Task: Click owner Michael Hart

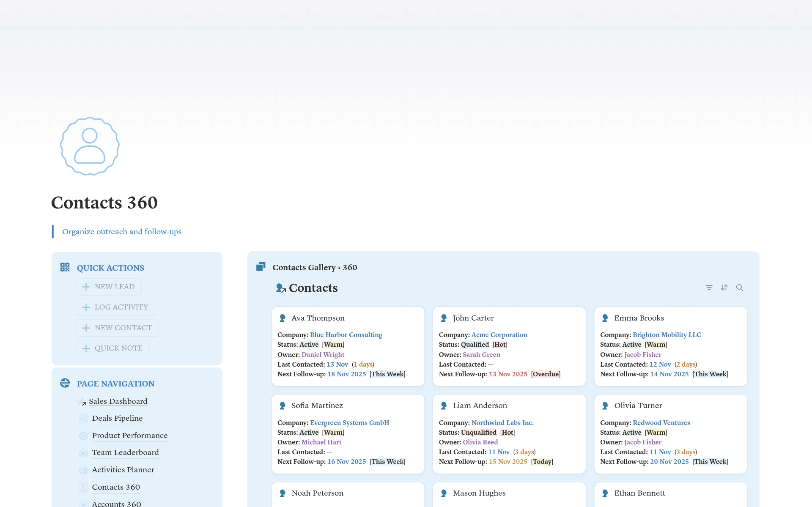Action: point(321,442)
